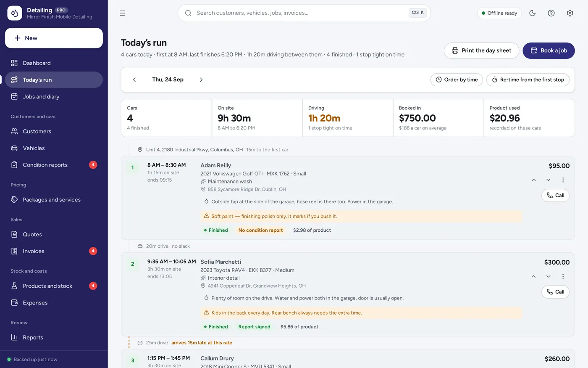The width and height of the screenshot is (588, 368).
Task: Move Adam Reilly's stop up
Action: [533, 180]
